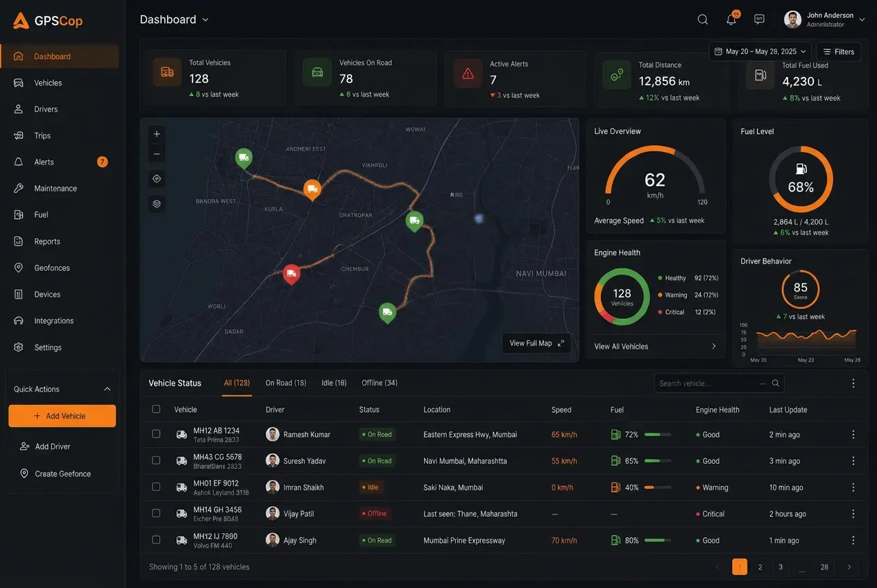Open the Dashboard title dropdown
This screenshot has width=877, height=588.
click(205, 20)
